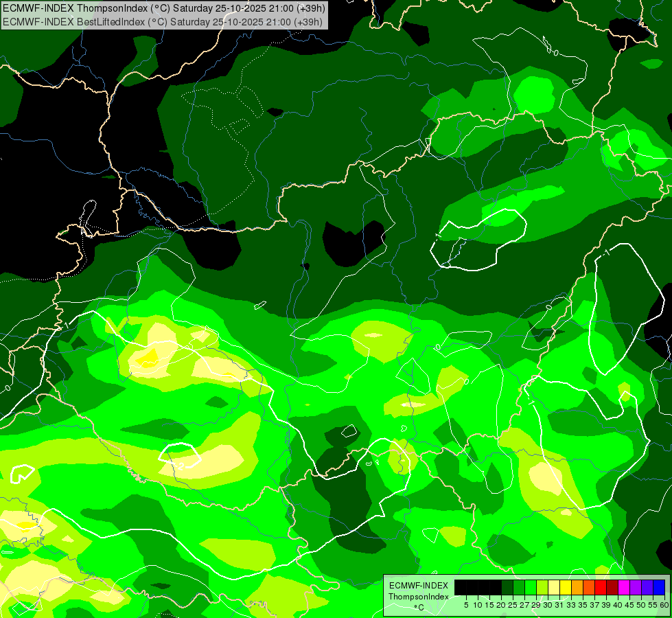
Task: Click legend tick label '10'
Action: click(478, 605)
